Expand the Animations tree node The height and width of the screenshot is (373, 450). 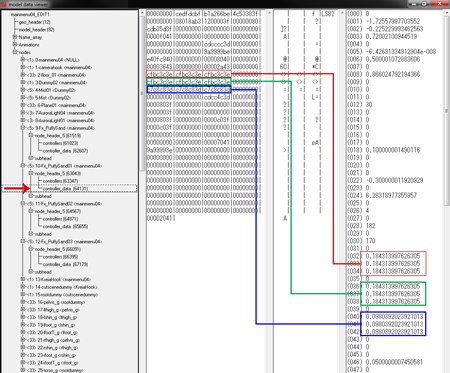[15, 45]
